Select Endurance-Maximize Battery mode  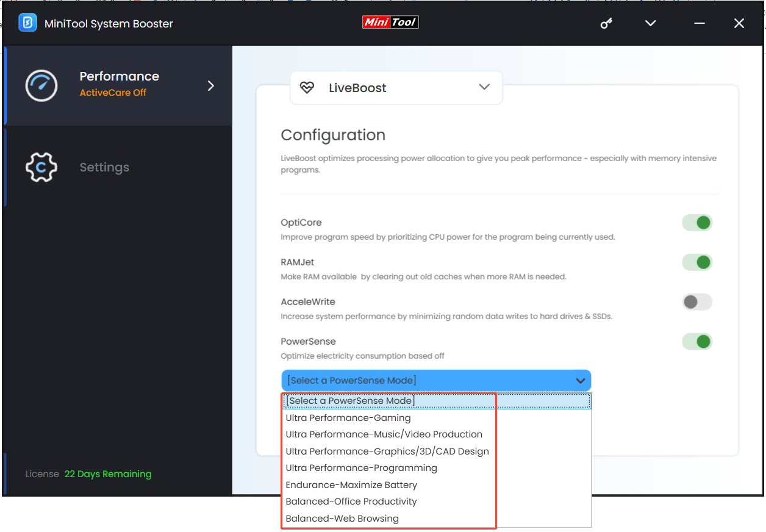click(436, 485)
